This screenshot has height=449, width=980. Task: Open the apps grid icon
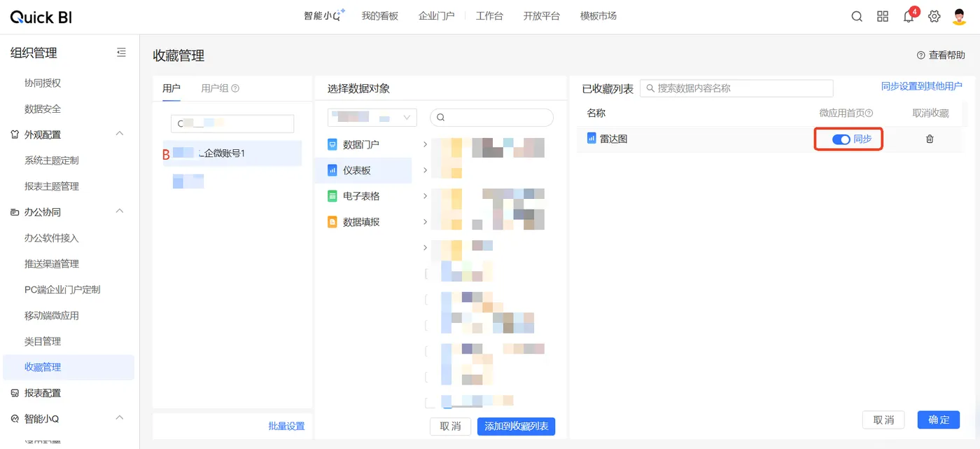(x=883, y=17)
